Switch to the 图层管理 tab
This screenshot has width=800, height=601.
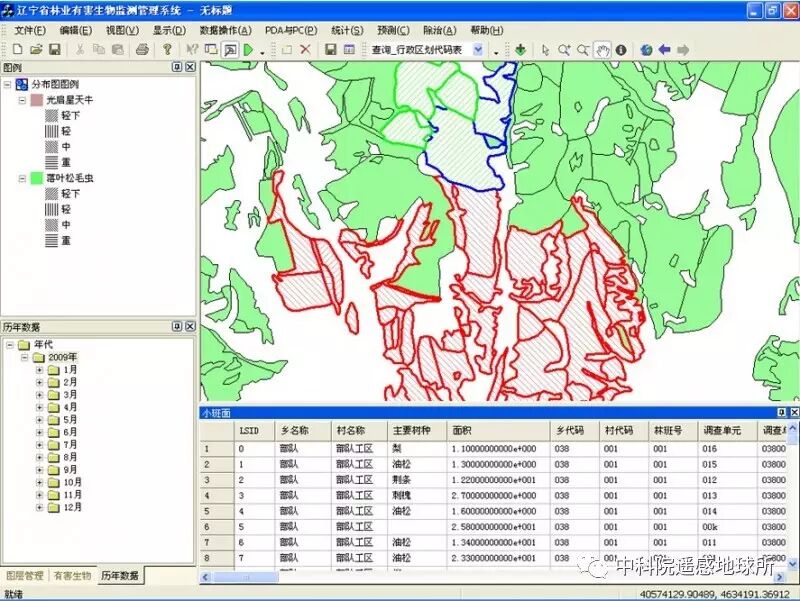point(24,575)
